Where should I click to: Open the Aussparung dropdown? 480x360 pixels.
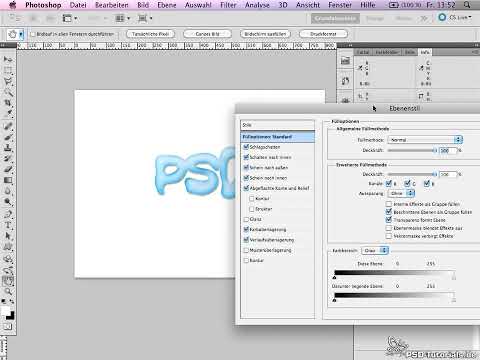point(401,193)
